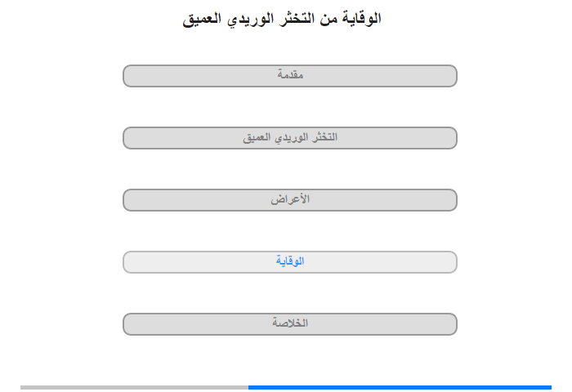Click the التخثر الوريدي العميق label text
572x392 pixels.
point(290,137)
